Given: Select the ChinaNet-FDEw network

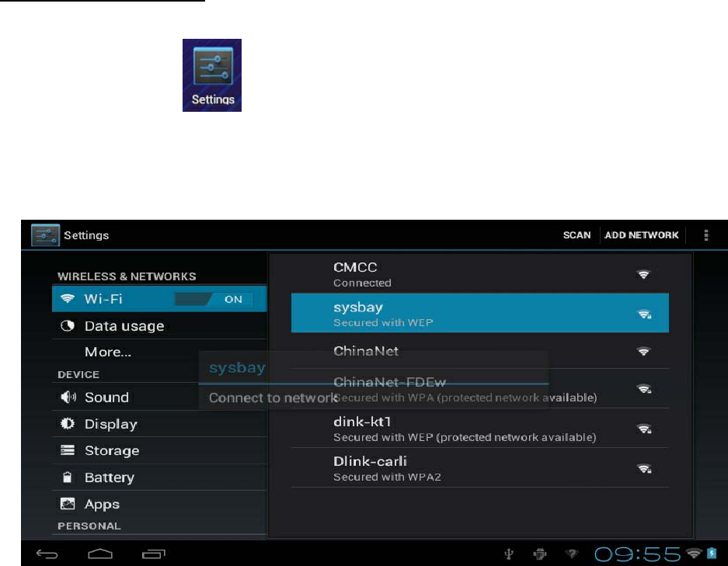Looking at the screenshot, I should point(480,389).
